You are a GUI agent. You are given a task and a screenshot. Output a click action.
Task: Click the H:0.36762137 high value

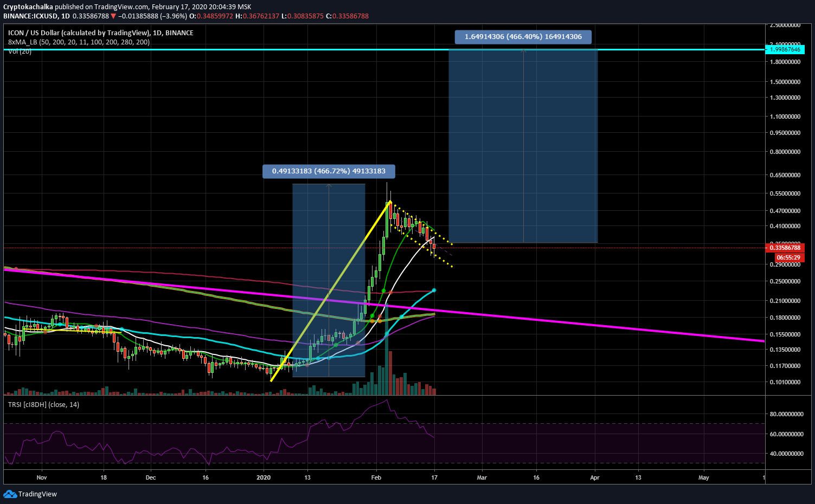point(258,16)
